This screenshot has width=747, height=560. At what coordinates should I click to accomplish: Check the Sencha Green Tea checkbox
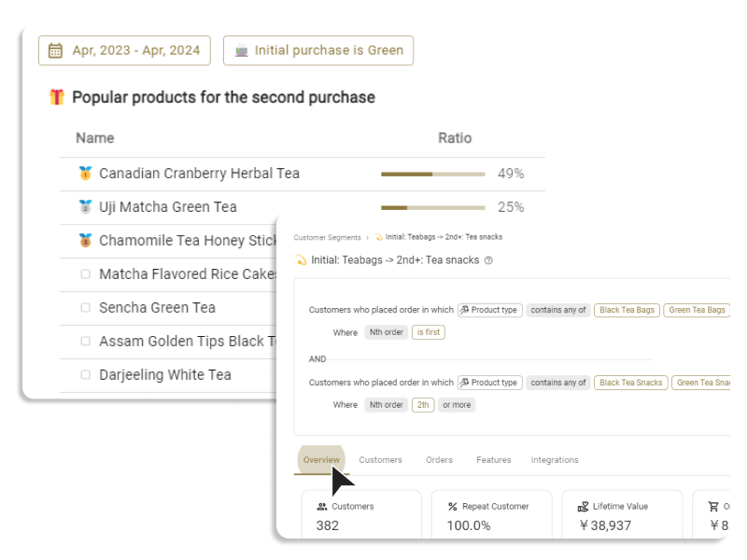[85, 308]
